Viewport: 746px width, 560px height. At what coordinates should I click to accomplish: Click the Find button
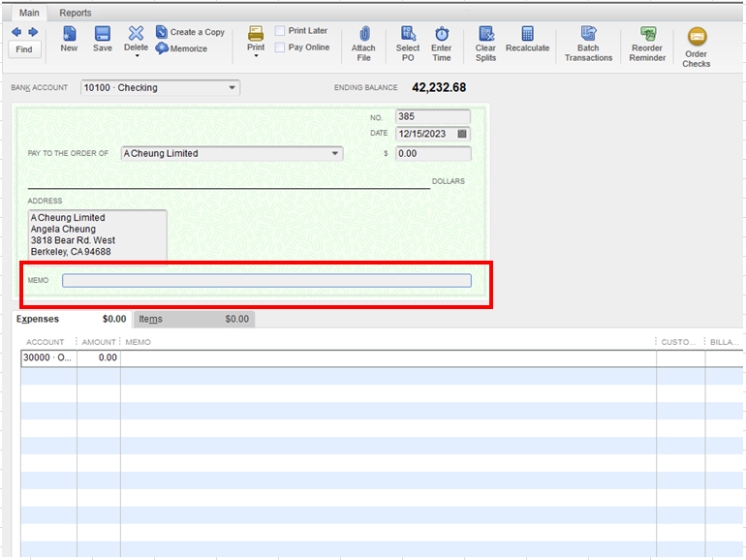[x=24, y=49]
